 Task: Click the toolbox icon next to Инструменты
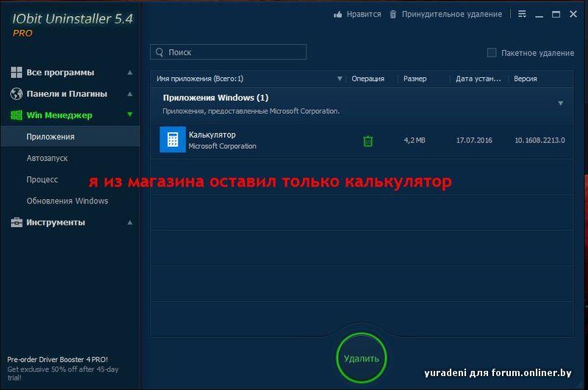[x=16, y=222]
